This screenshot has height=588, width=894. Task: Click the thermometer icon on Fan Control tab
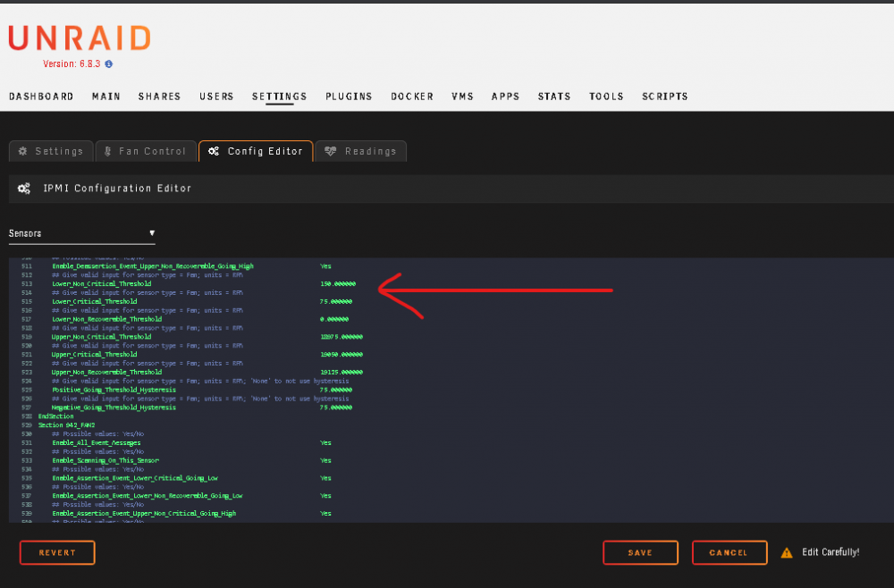coord(107,151)
